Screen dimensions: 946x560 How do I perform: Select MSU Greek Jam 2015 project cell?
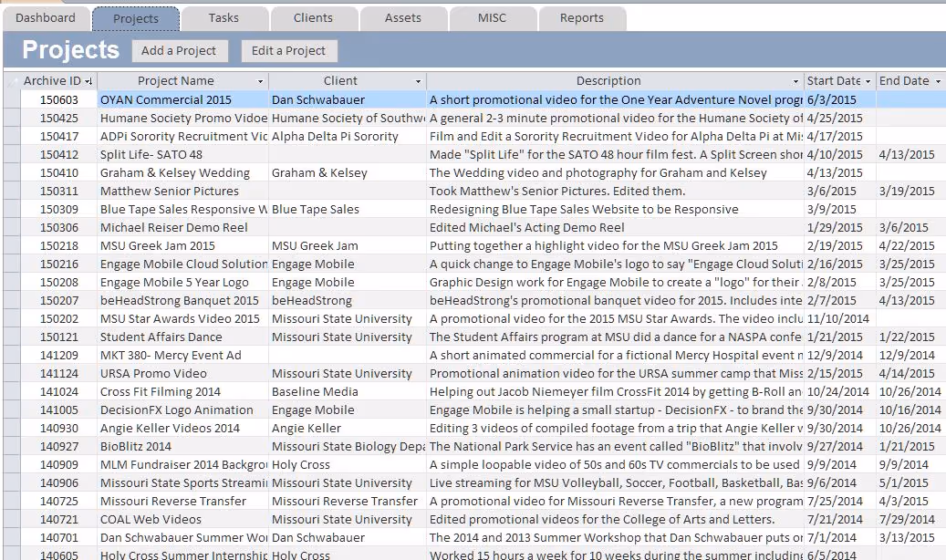coord(182,245)
